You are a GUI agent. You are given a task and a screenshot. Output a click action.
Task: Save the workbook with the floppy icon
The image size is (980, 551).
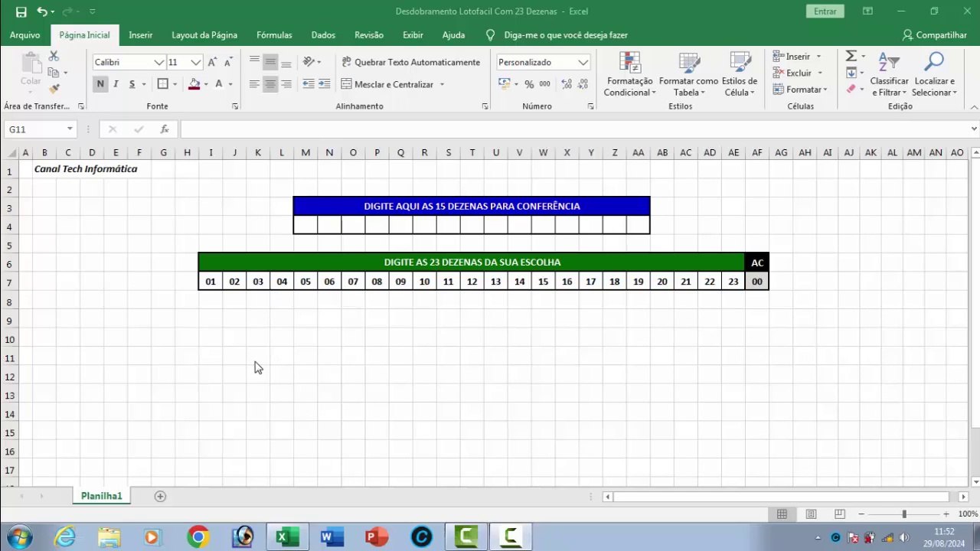(21, 11)
